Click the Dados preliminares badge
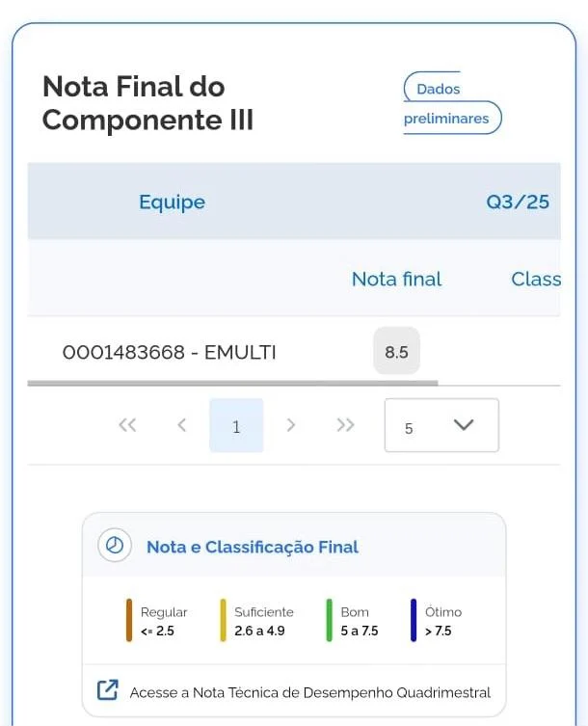Screen dimensions: 588x726 tap(452, 103)
